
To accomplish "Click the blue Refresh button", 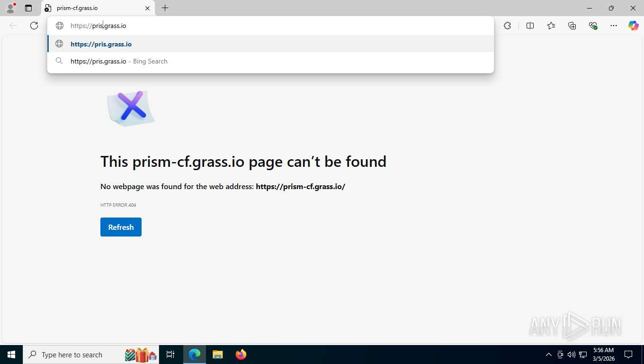I will coord(121,227).
